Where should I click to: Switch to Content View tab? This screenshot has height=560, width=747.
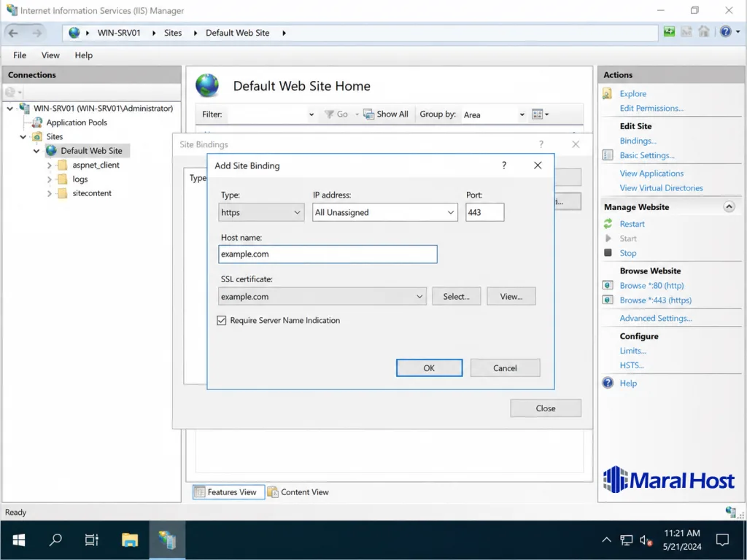pos(298,492)
